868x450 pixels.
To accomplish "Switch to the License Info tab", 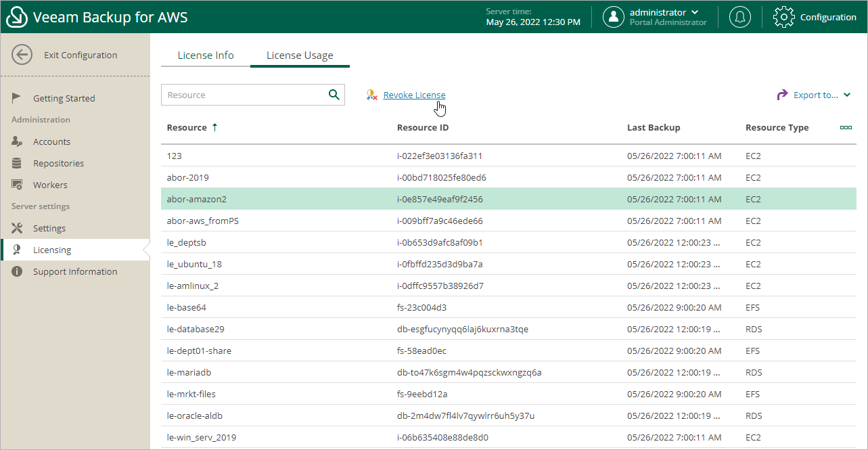I will 206,55.
